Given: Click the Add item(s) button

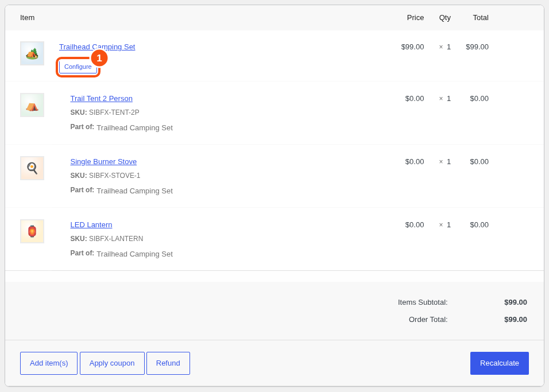Looking at the screenshot, I should tap(49, 363).
